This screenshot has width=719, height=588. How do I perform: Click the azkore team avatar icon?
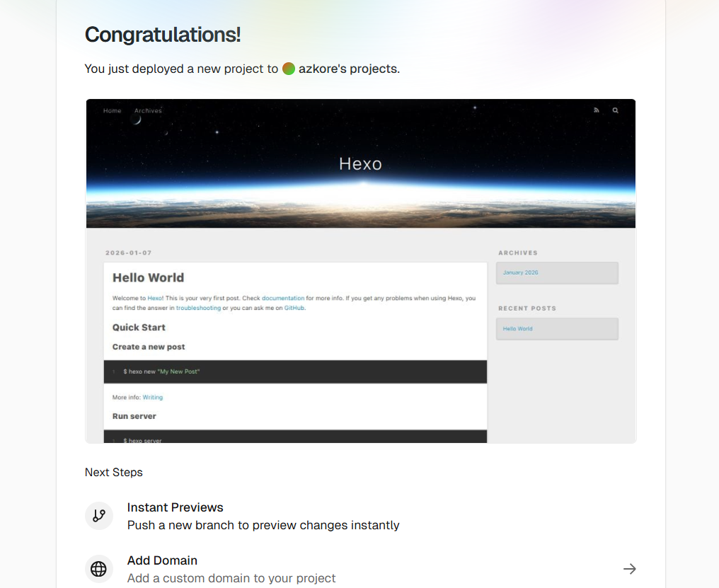(x=289, y=69)
